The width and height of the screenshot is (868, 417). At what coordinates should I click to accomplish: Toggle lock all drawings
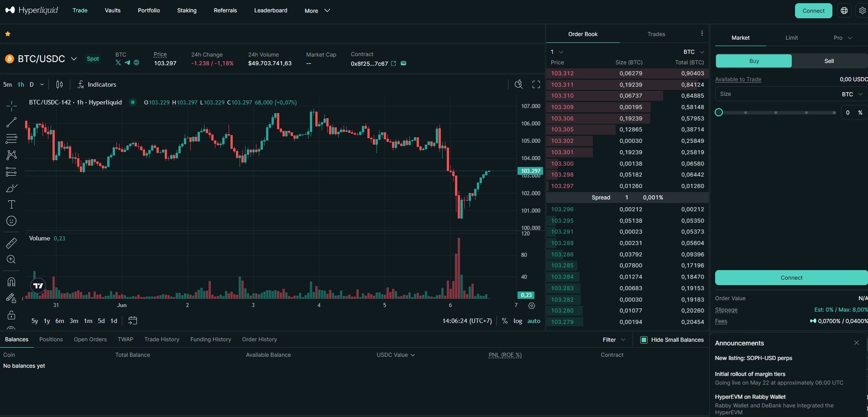tap(11, 315)
